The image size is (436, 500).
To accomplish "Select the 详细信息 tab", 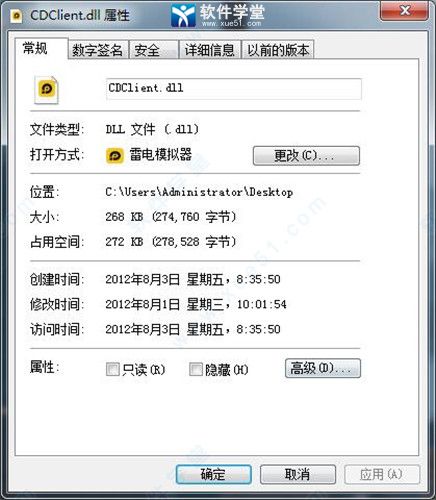I will (x=209, y=50).
